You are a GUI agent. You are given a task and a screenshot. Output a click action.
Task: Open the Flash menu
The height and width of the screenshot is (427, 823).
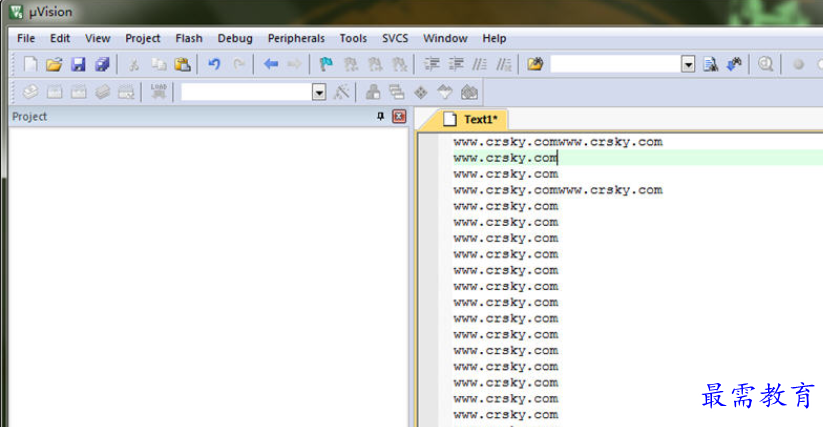[189, 38]
